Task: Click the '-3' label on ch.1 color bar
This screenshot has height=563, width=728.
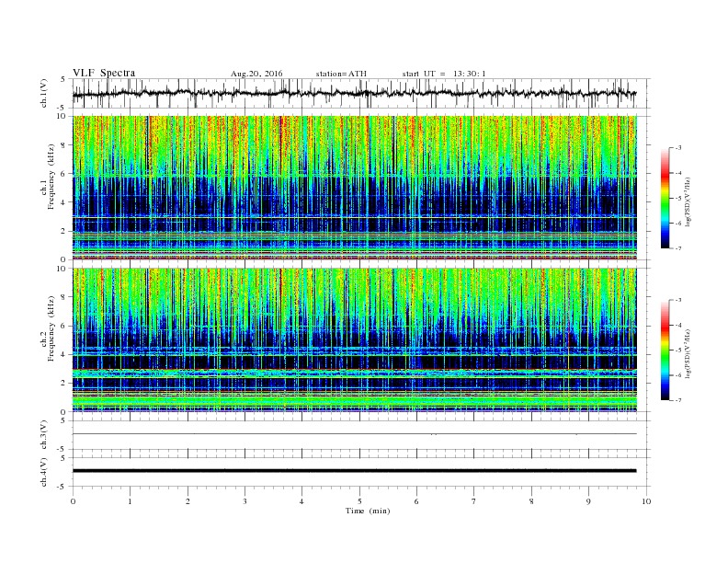Action: click(677, 148)
